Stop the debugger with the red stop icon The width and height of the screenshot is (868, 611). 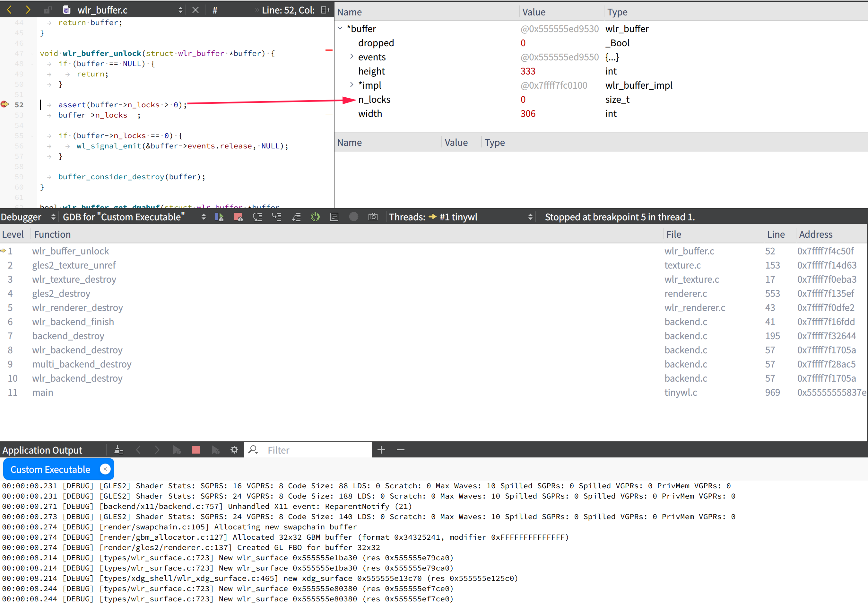tap(238, 217)
